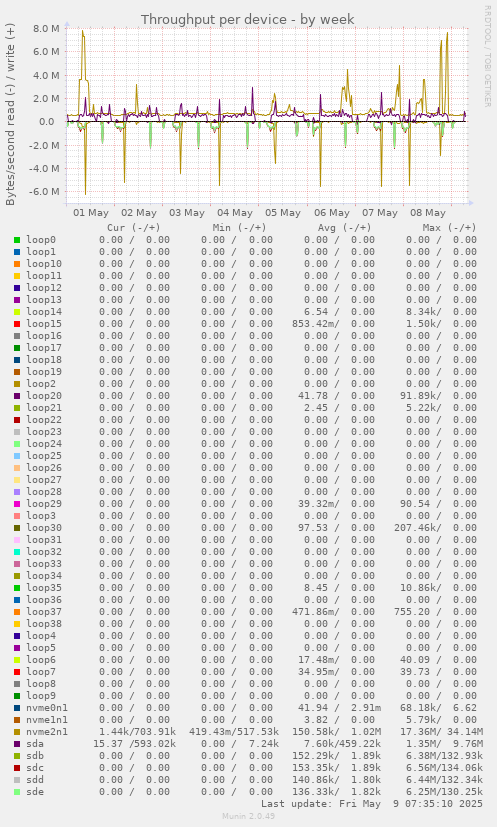Click the 'loop0' device label

click(x=41, y=240)
